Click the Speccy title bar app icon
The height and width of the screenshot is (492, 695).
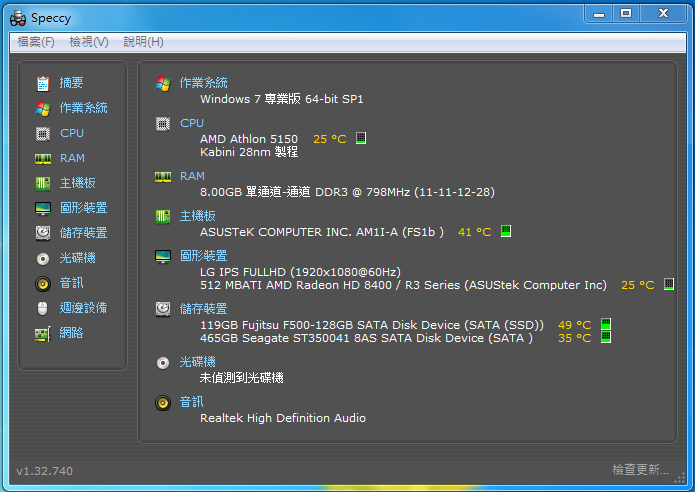coord(18,18)
